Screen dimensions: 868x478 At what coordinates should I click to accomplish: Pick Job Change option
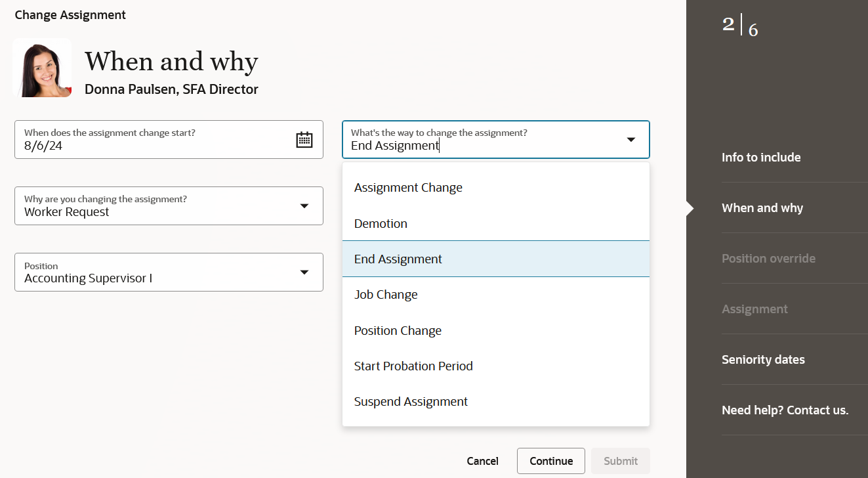pos(496,294)
